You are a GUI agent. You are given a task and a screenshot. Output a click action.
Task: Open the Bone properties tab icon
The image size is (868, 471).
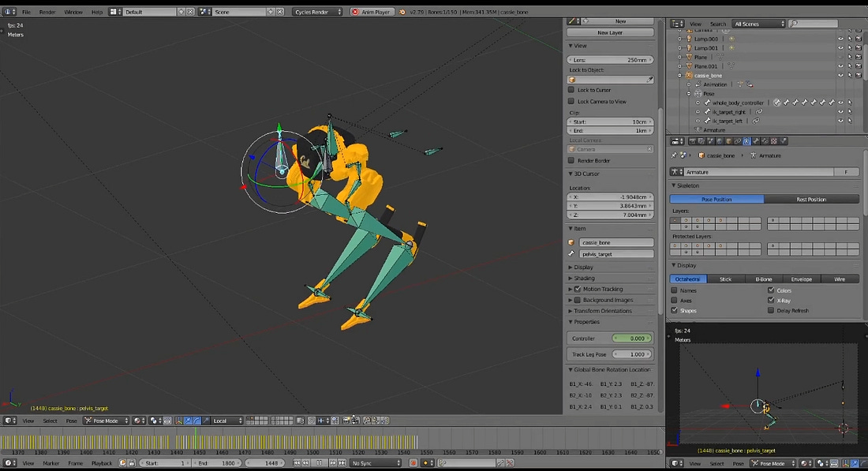756,142
